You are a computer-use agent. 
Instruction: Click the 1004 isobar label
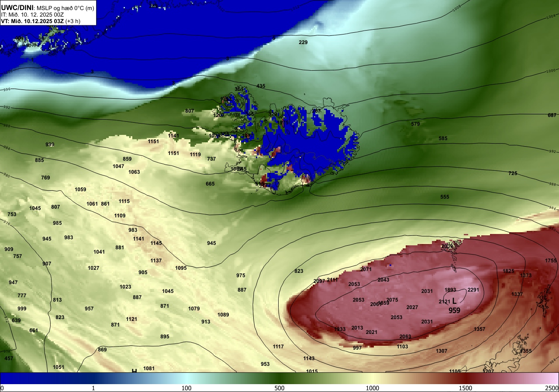[551, 17]
